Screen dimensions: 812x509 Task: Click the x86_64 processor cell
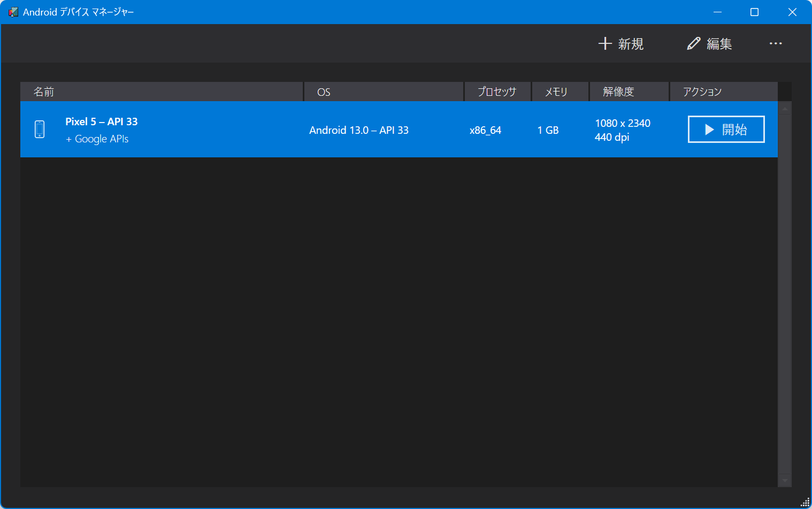[485, 130]
